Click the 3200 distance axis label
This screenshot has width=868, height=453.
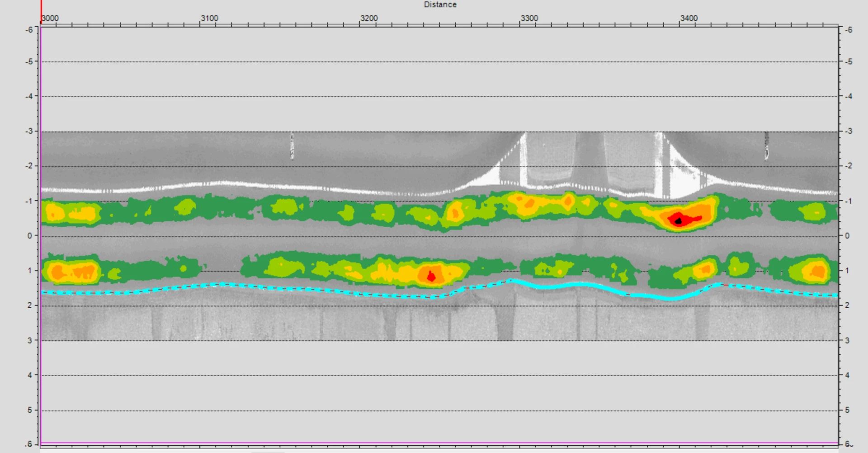[369, 18]
